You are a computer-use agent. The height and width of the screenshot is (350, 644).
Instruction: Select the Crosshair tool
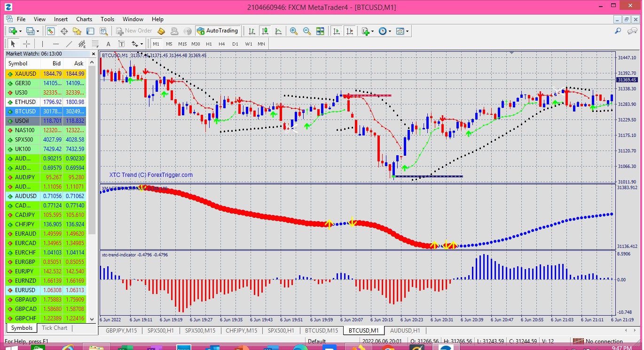tap(27, 43)
